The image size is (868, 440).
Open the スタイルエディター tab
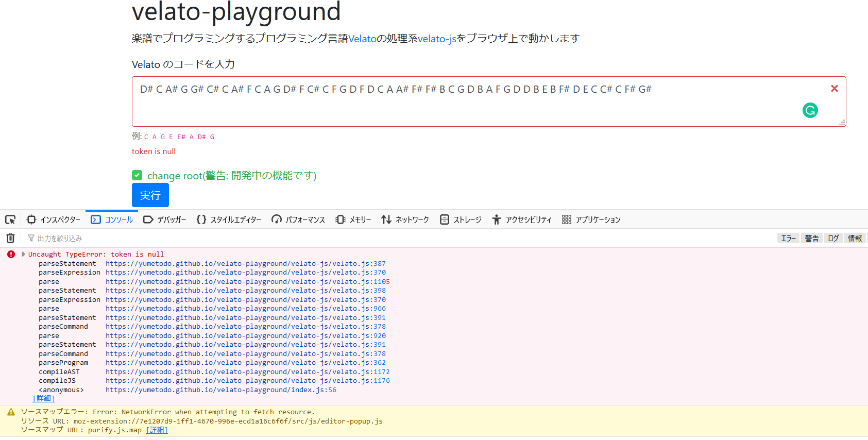(x=229, y=220)
